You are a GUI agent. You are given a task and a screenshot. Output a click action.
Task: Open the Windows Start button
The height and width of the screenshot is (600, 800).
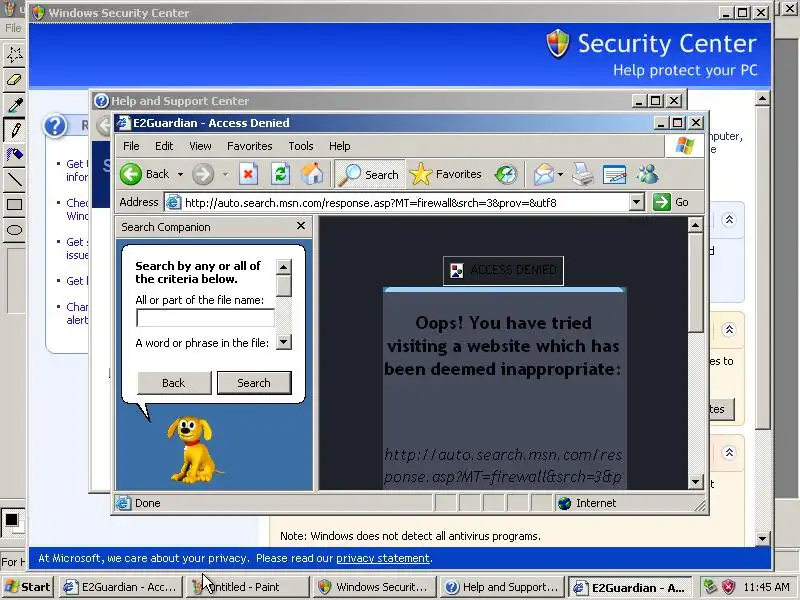pos(28,587)
